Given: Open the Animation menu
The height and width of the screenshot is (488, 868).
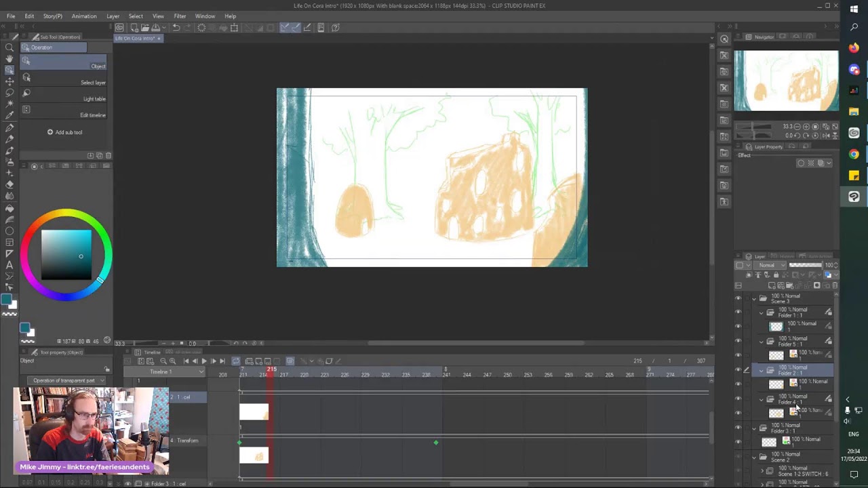Looking at the screenshot, I should (84, 16).
